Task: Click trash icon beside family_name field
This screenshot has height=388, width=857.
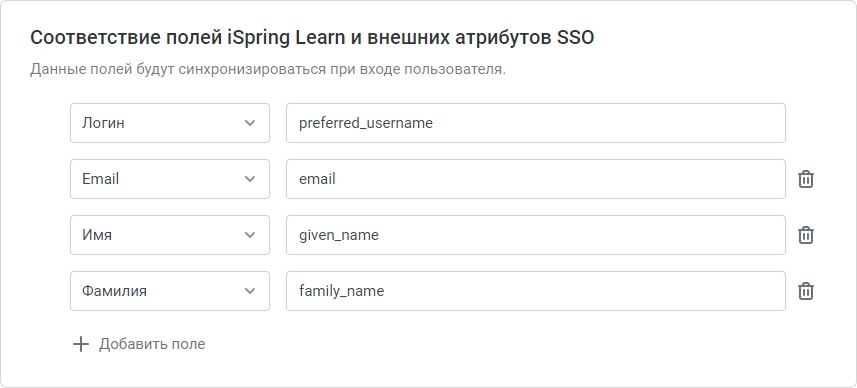Action: point(806,291)
